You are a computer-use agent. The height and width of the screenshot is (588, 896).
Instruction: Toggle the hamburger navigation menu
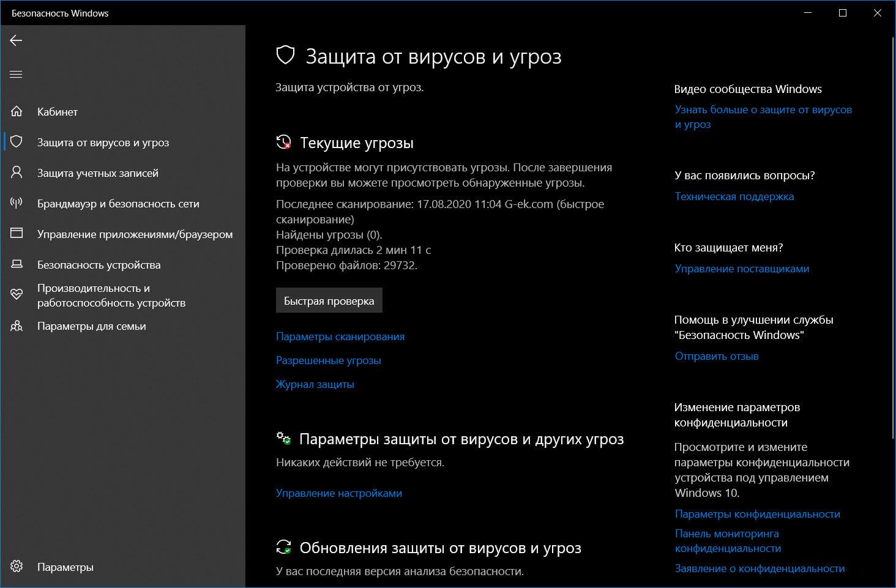click(x=16, y=75)
